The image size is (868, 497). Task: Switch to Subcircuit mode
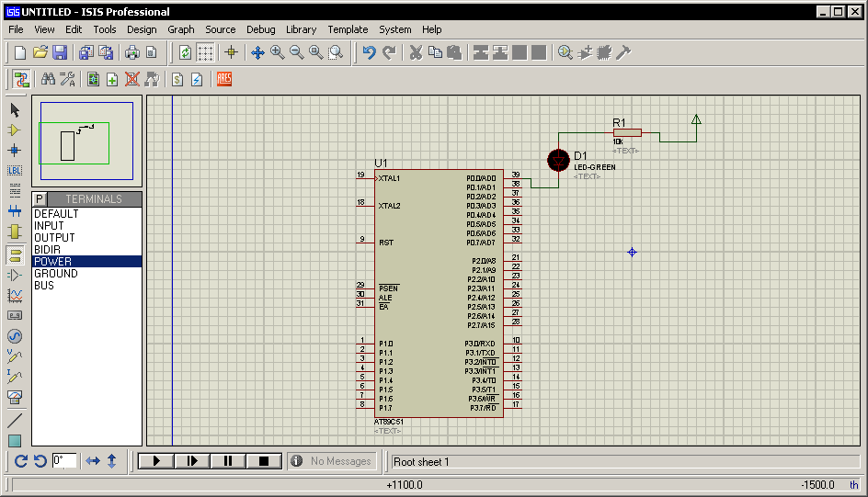pos(15,232)
